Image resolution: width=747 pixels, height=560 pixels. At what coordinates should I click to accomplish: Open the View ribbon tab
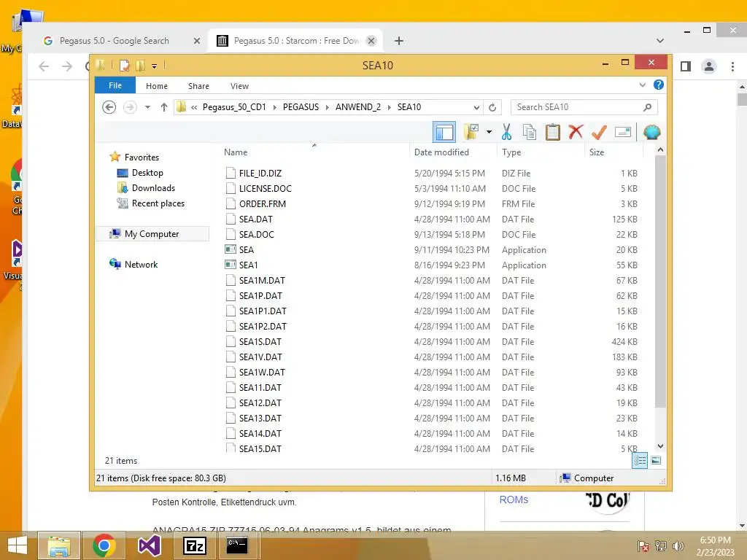point(239,86)
